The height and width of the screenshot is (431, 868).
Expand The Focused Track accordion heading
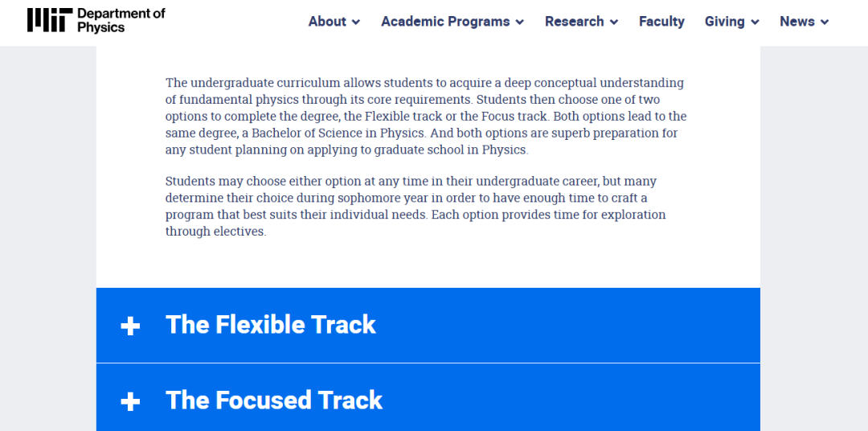274,400
